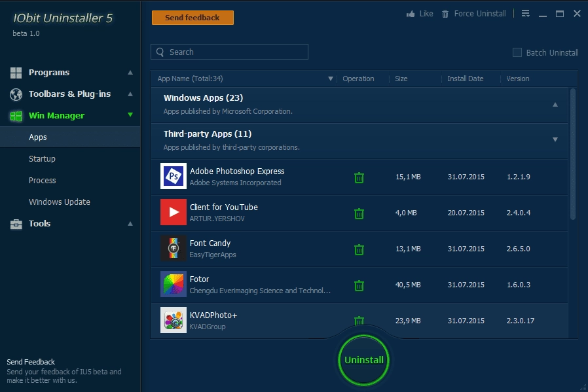Select the KVADPhoto+ row name
588x392 pixels.
coord(213,315)
